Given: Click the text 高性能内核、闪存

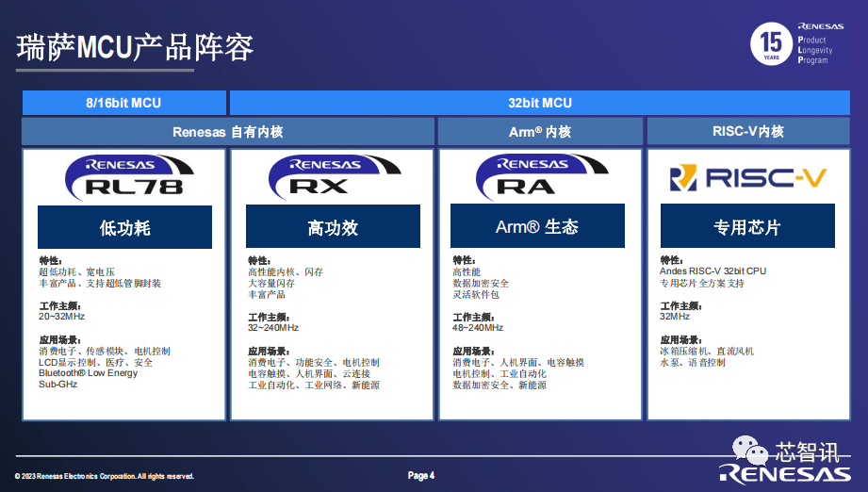Looking at the screenshot, I should pos(286,271).
